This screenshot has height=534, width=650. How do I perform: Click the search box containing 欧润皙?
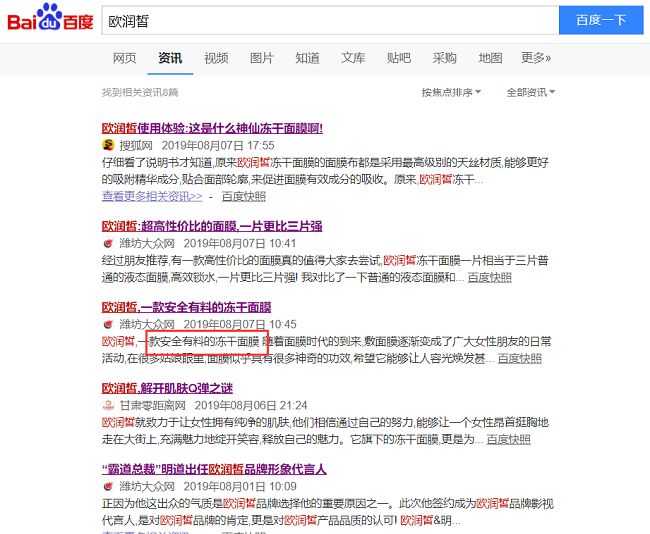[330, 20]
